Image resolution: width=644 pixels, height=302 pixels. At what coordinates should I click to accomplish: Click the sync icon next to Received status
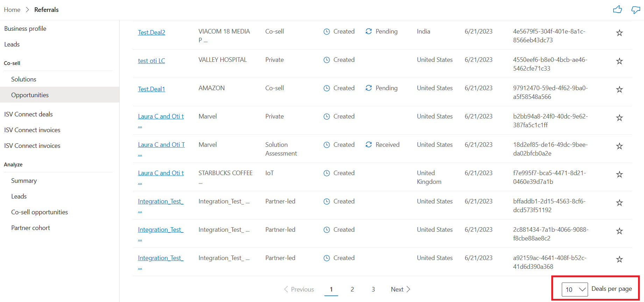point(369,144)
